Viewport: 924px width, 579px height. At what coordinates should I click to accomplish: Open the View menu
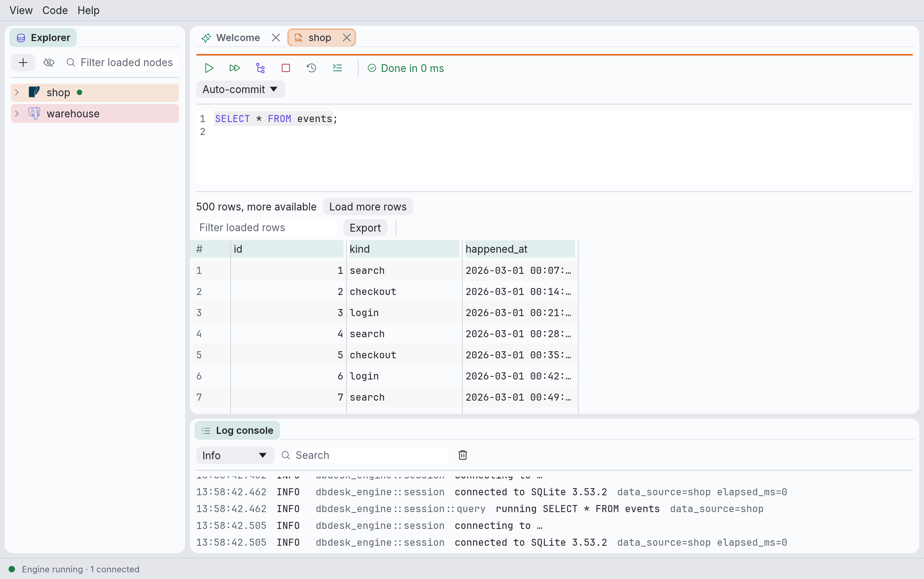(x=21, y=10)
